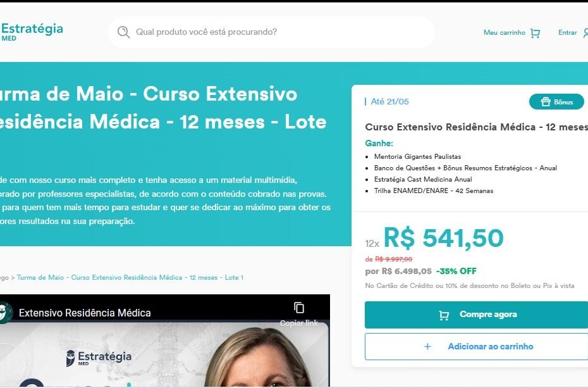
Task: Click the cart icon in Compre agora
Action: click(444, 315)
